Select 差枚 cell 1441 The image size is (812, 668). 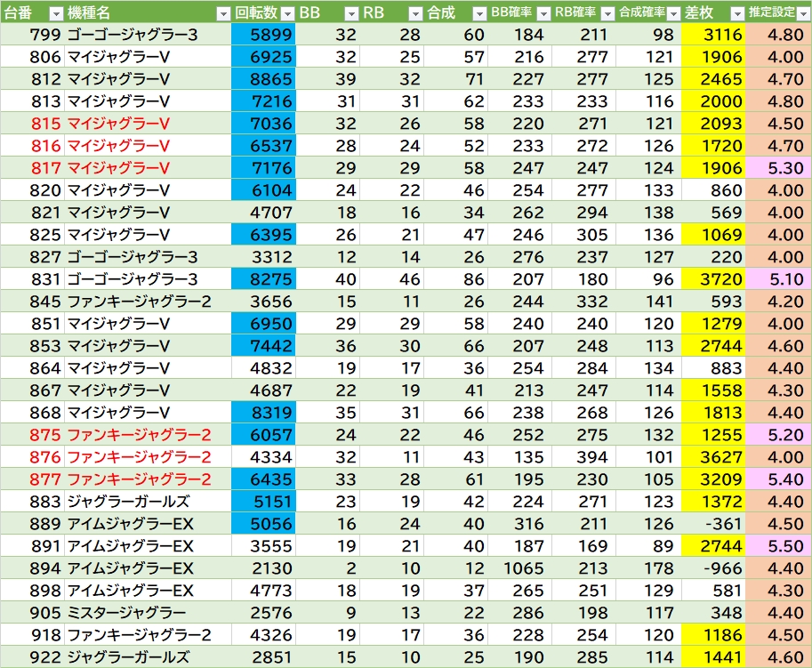pyautogui.click(x=713, y=657)
